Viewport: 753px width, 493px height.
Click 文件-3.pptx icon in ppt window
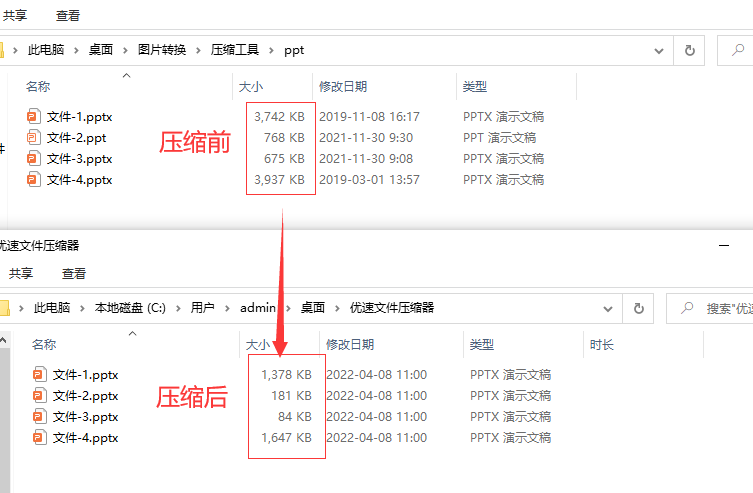point(34,158)
